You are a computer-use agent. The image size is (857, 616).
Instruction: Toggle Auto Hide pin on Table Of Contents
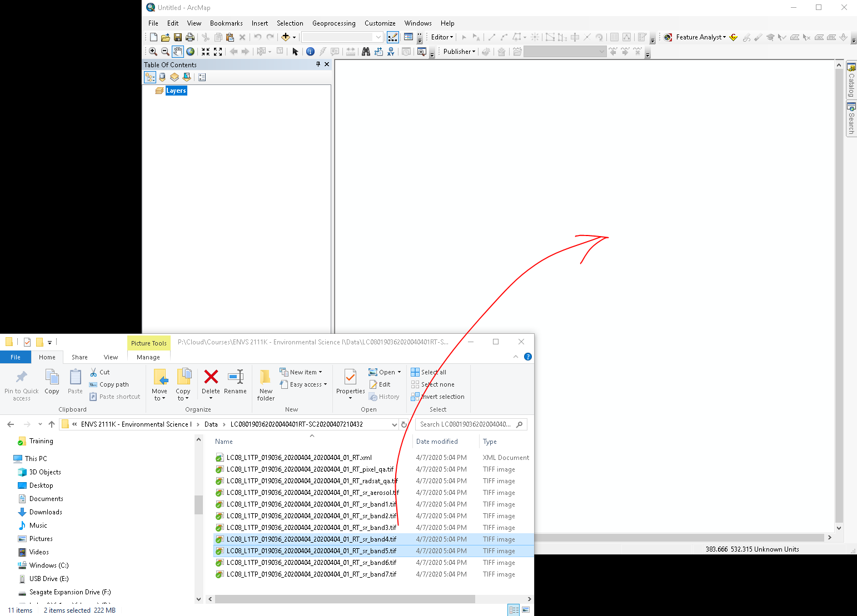(318, 64)
